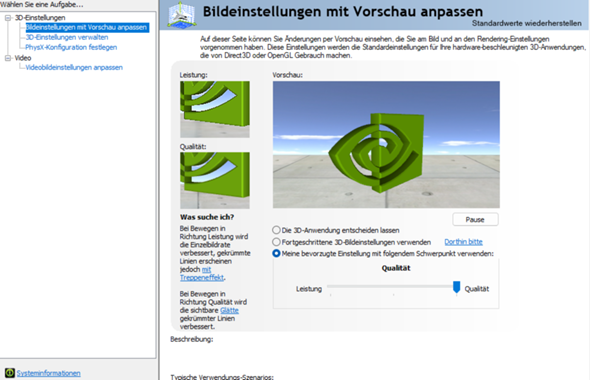
Task: Open 'PhysX-Konfiguration festlegen' tree item
Action: point(71,47)
